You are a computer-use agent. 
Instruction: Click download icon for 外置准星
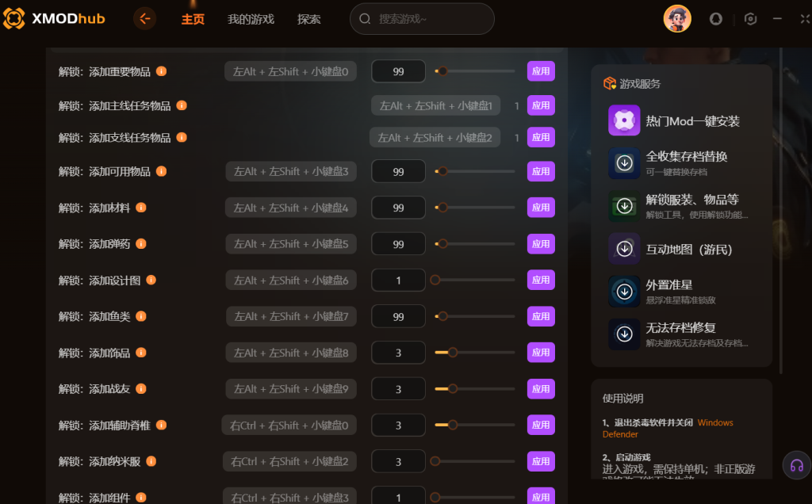[624, 292]
